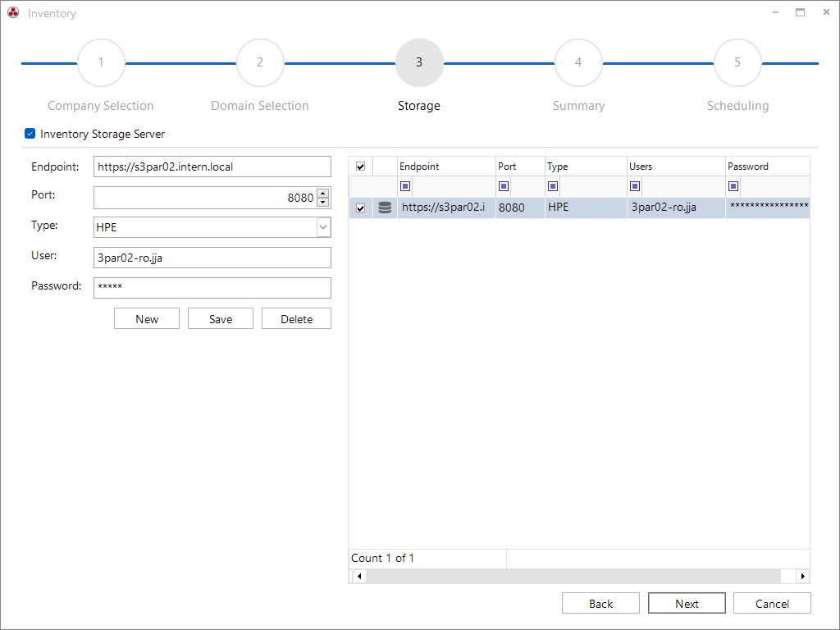Image resolution: width=840 pixels, height=630 pixels.
Task: Go to step 2 Domain Selection
Action: [260, 62]
